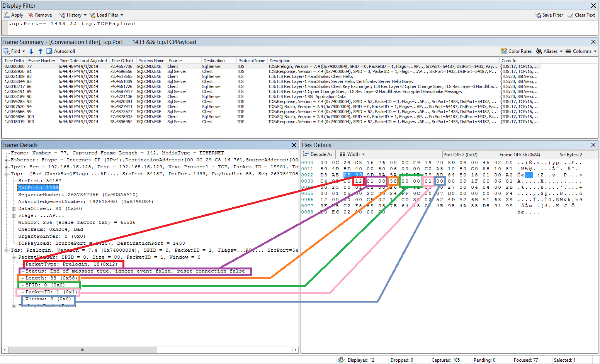Open the Load Filter dropdown
Viewport: 600px width, 364px height.
106,15
